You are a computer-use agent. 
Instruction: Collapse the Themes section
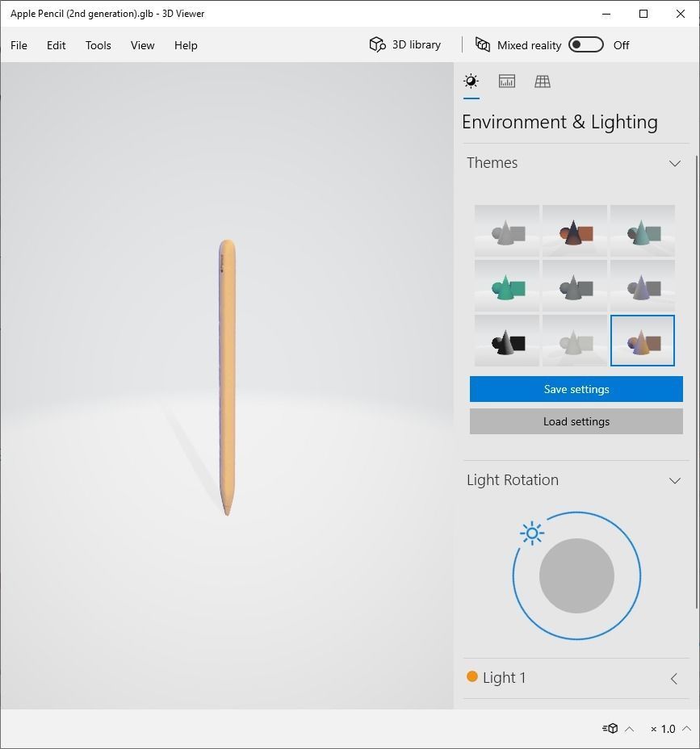pyautogui.click(x=675, y=163)
